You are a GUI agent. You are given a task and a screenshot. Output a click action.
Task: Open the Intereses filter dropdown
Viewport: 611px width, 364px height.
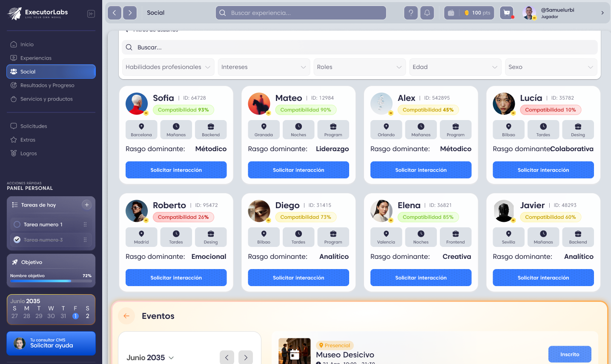coord(264,67)
